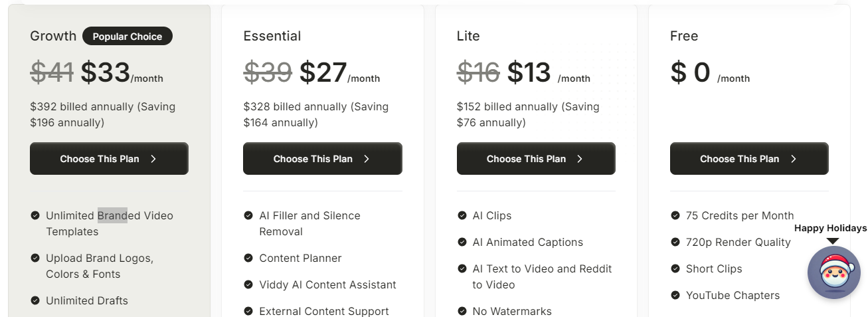Click checkmark icon next to 75 Credits per Month
The image size is (868, 317).
675,215
